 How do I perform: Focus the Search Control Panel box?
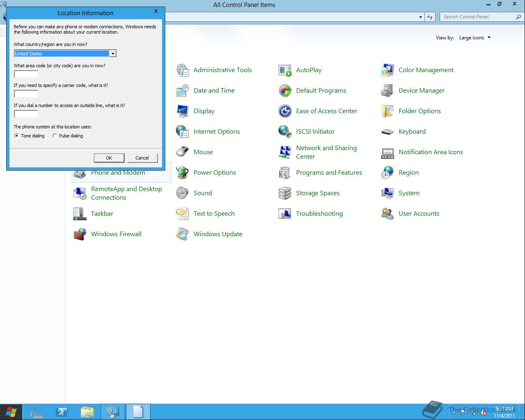pos(477,17)
